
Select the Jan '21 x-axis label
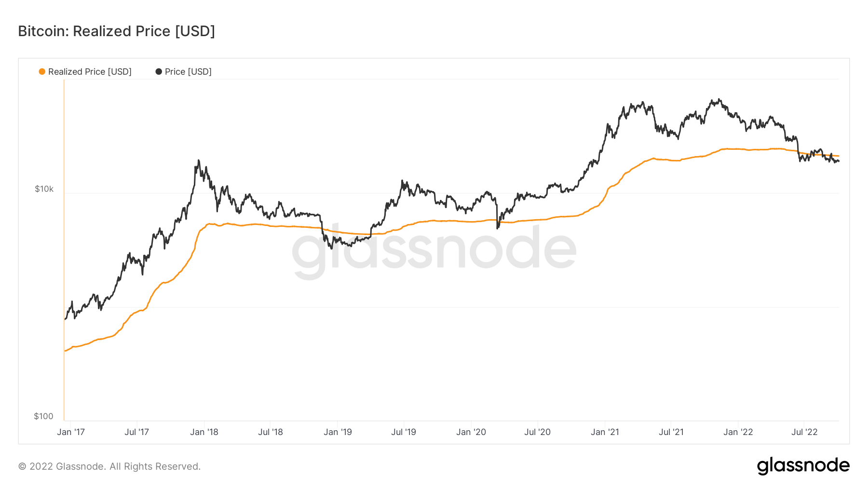(x=605, y=432)
